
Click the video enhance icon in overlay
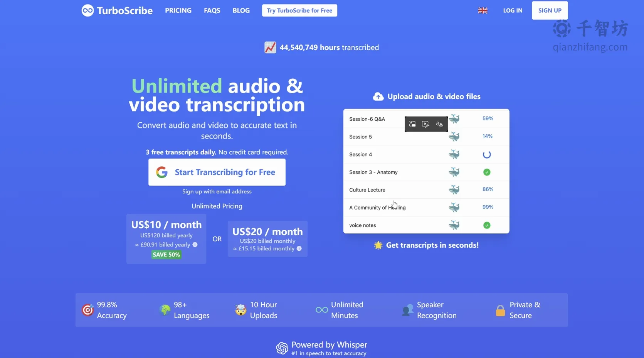[x=425, y=124]
